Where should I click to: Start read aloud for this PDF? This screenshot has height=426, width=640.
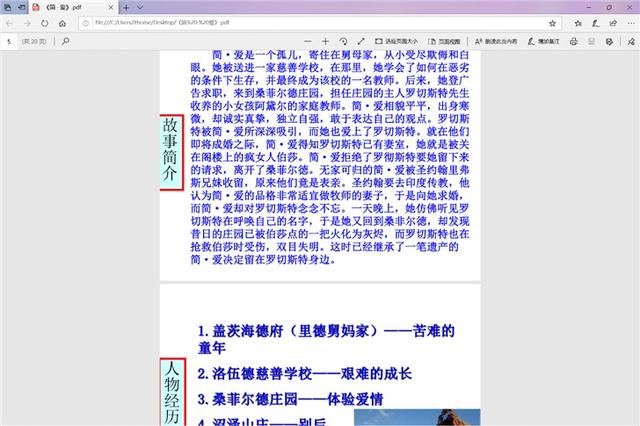click(496, 41)
